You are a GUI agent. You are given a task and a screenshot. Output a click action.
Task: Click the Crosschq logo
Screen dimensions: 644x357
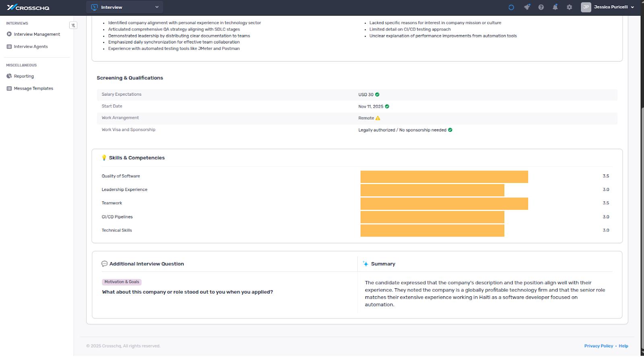28,7
